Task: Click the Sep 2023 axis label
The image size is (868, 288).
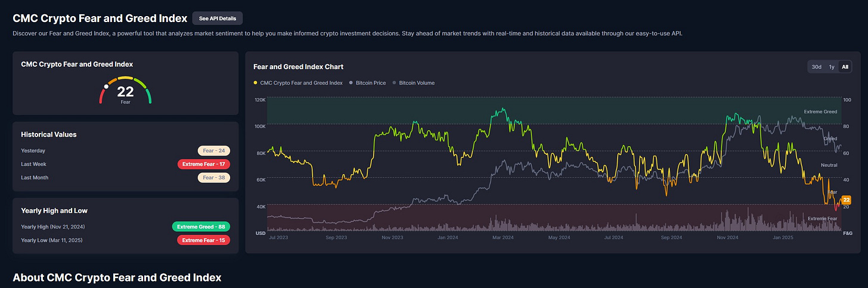Action: pos(337,237)
